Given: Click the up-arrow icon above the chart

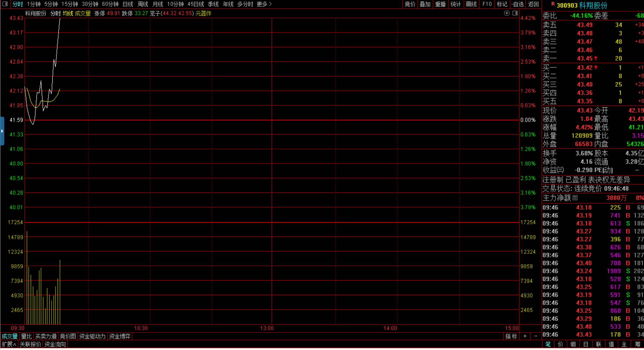Looking at the screenshot, I should (x=507, y=13).
